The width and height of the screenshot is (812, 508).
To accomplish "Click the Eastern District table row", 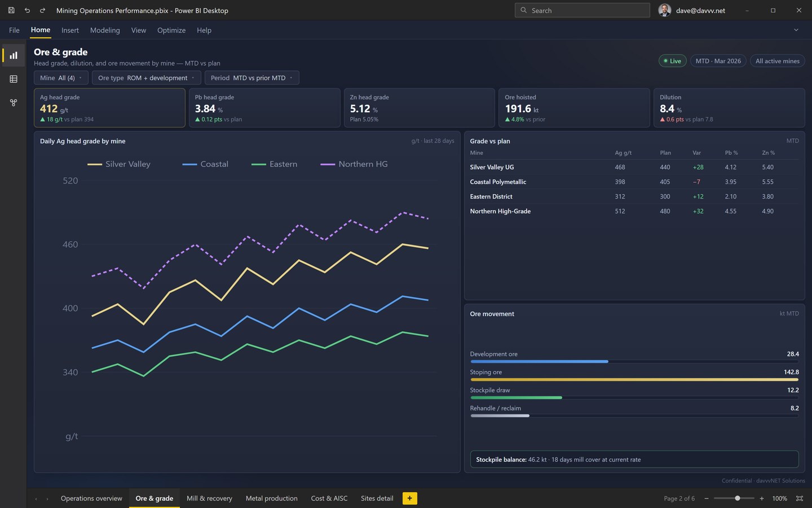I will 634,196.
